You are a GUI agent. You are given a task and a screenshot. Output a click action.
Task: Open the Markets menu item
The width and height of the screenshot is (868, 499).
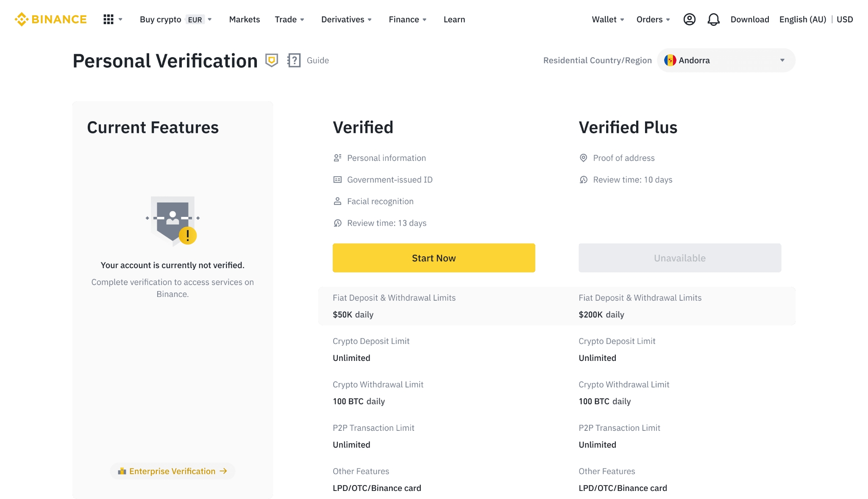244,19
